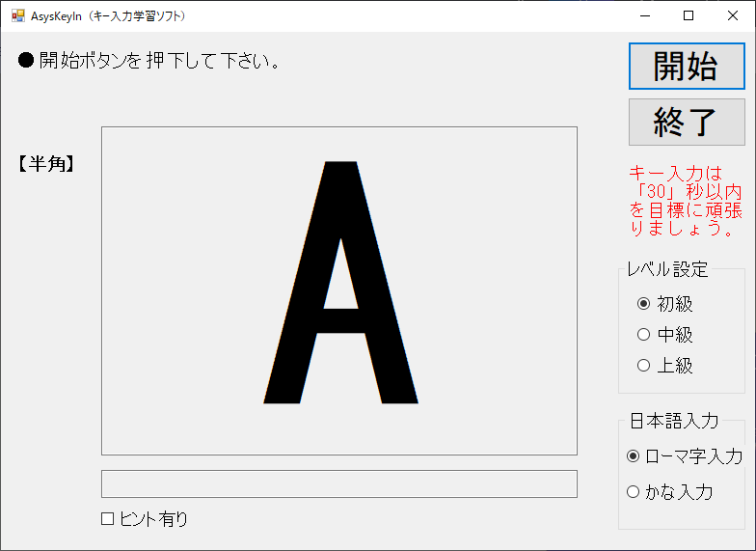Click the 日本語入力 group heading
This screenshot has height=551, width=756.
[674, 421]
